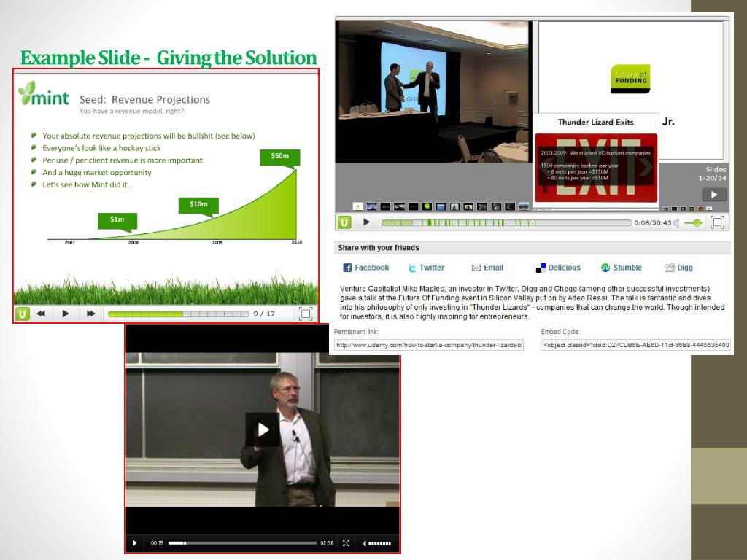Click the '$10m' label on the Mint chart

pyautogui.click(x=198, y=204)
